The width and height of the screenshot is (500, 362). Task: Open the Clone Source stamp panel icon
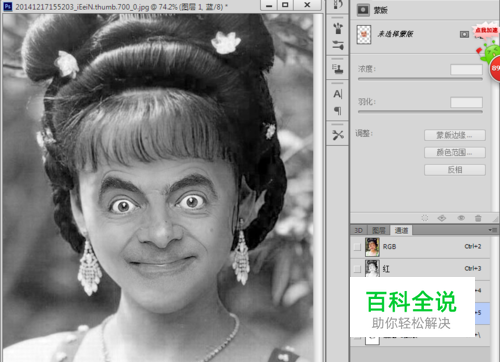[x=338, y=69]
